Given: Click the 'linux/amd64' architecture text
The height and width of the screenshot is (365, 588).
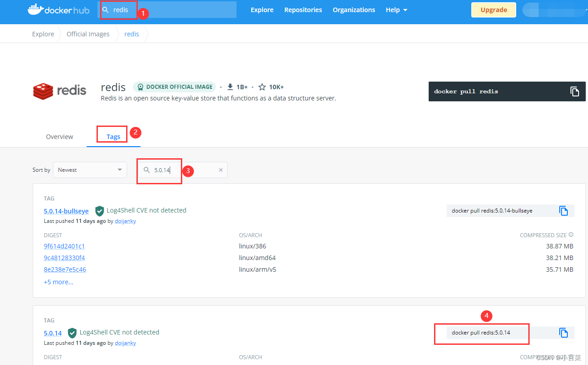Looking at the screenshot, I should pyautogui.click(x=257, y=258).
